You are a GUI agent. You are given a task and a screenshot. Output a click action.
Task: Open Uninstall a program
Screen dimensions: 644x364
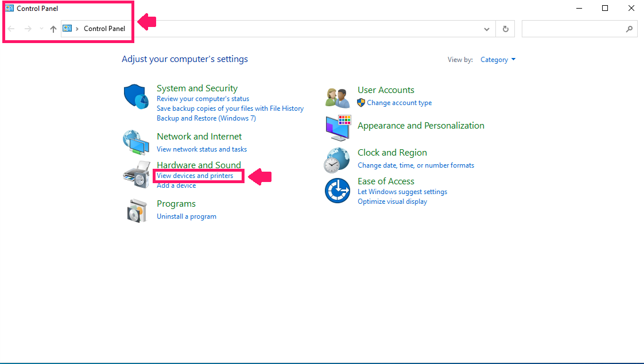[x=187, y=216]
